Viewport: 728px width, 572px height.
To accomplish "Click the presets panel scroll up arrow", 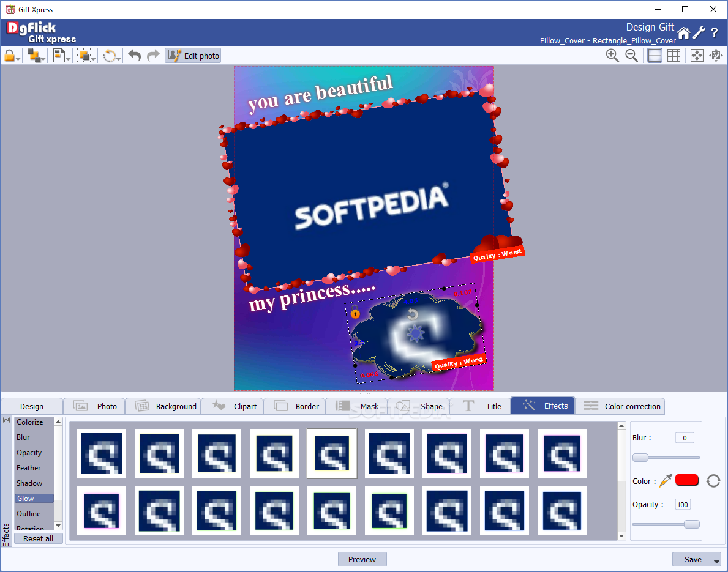I will [621, 425].
